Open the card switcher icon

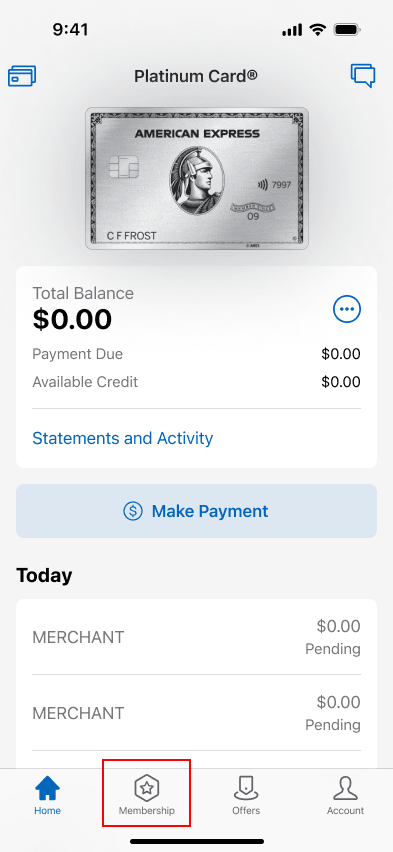22,76
